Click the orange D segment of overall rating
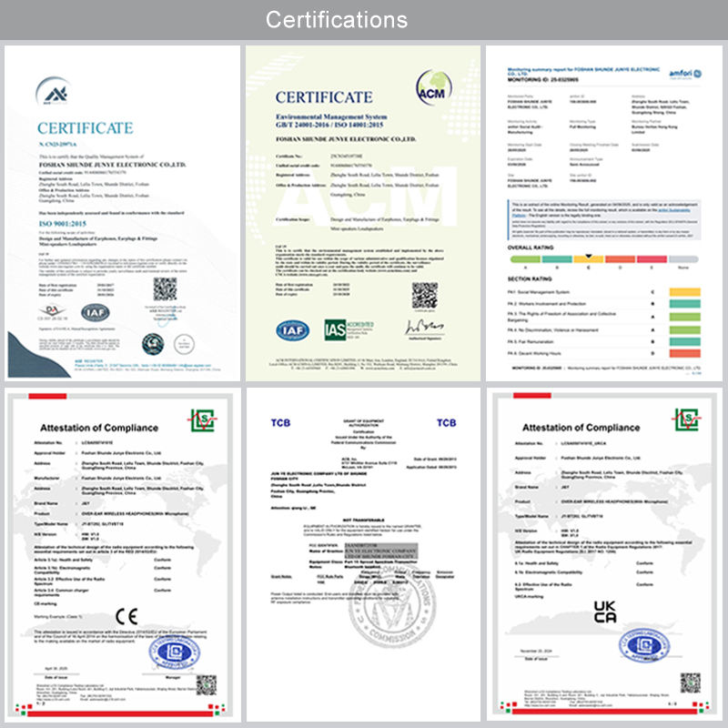The width and height of the screenshot is (728, 728). coord(620,259)
